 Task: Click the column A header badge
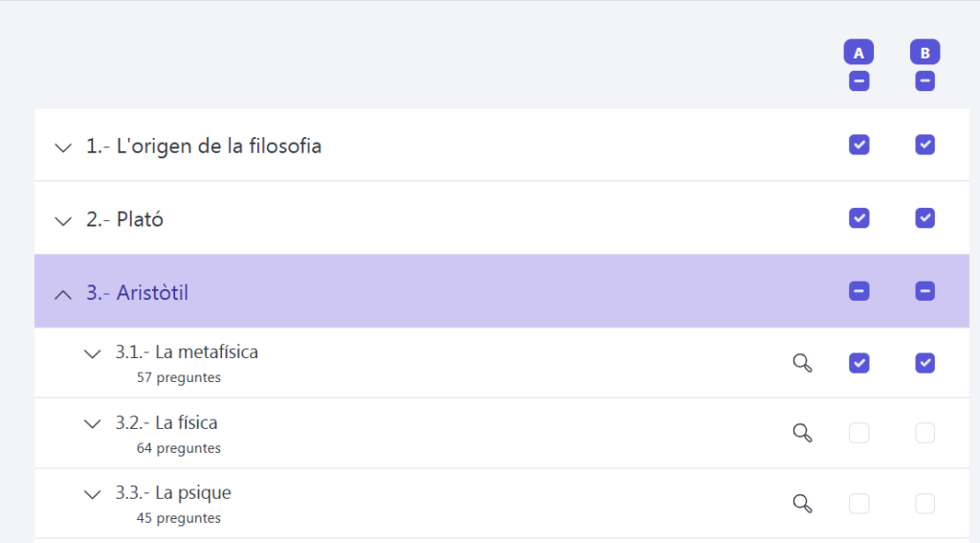pos(858,53)
